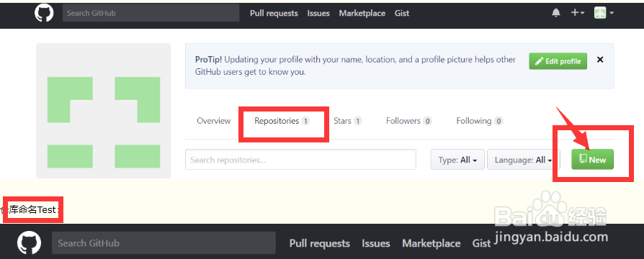
Task: Focus the top Search GitHub box
Action: 151,13
